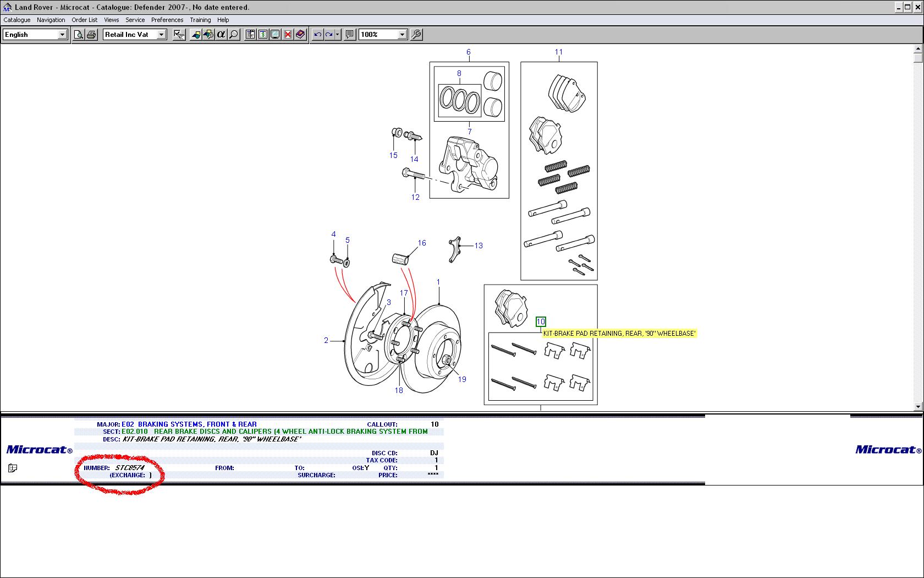Click the redo forward arrow icon
Viewport: 924px width, 578px height.
point(329,35)
